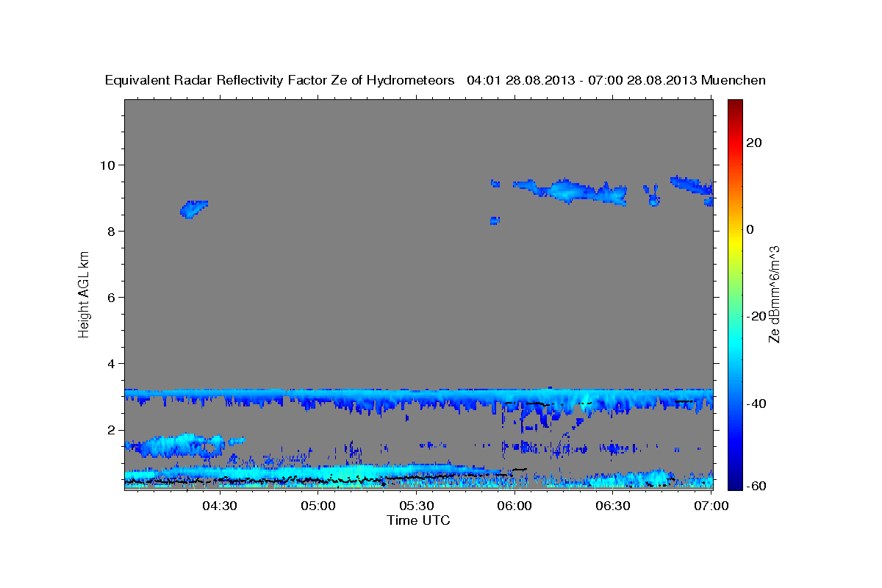Click the 'Time UTC' axis label

[418, 520]
